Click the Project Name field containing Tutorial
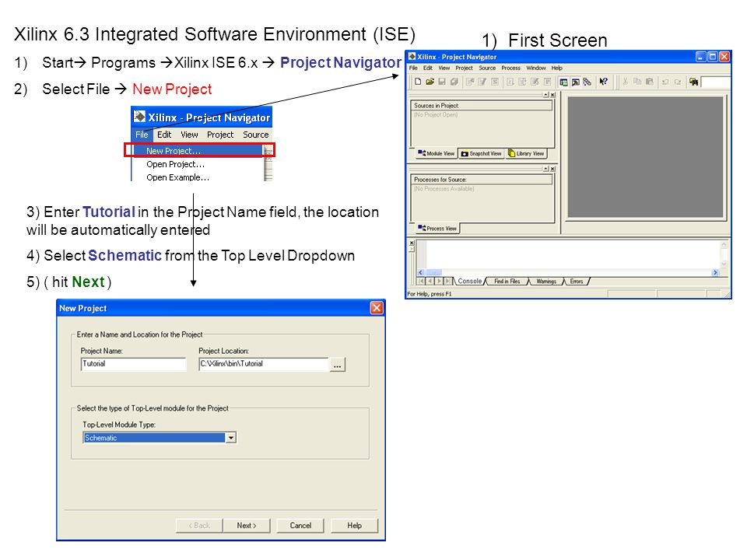The height and width of the screenshot is (560, 747). (x=133, y=364)
